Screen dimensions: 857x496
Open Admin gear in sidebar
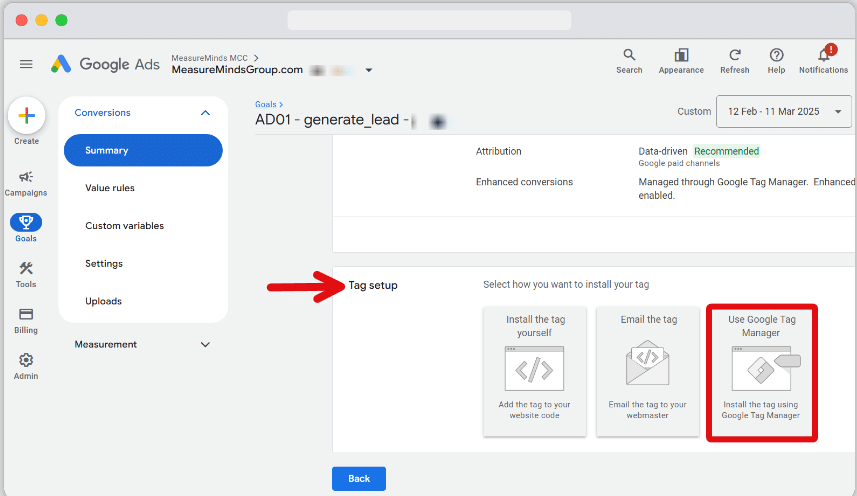pos(26,367)
